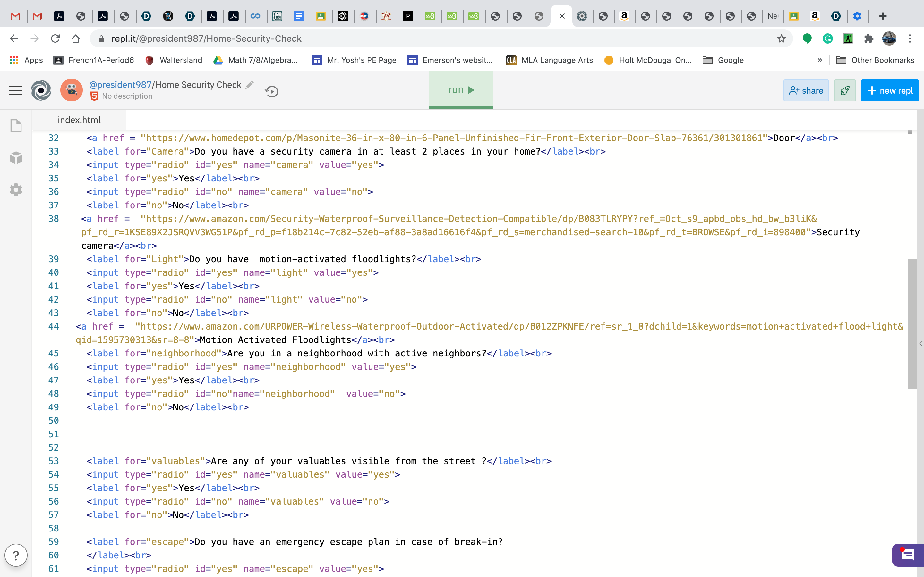
Task: Open the @president987 profile link
Action: [x=120, y=85]
